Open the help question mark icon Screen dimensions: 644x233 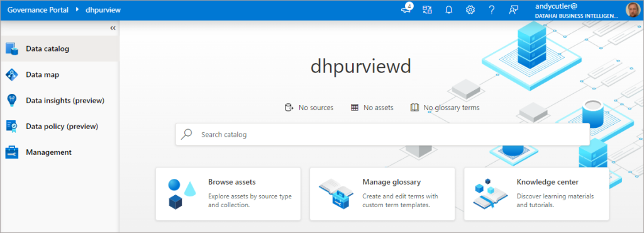click(x=492, y=10)
